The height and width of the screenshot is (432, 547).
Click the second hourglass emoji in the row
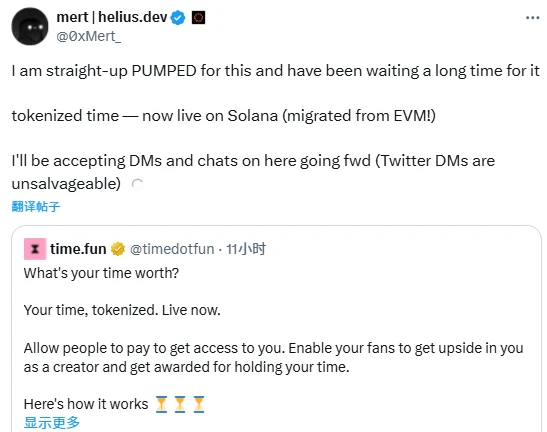[x=180, y=404]
